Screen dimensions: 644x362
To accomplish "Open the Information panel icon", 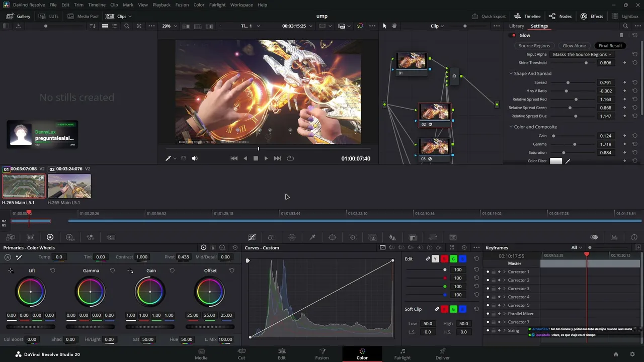I will pos(634,237).
